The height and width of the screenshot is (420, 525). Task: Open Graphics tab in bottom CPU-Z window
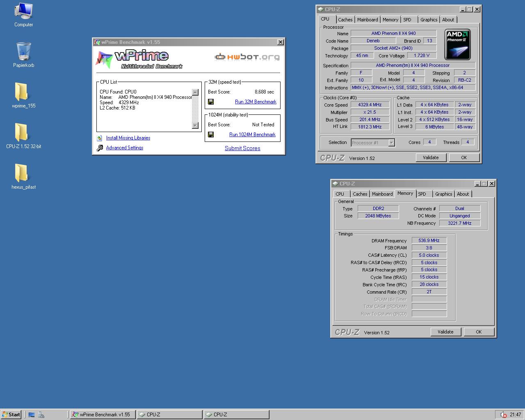[444, 194]
